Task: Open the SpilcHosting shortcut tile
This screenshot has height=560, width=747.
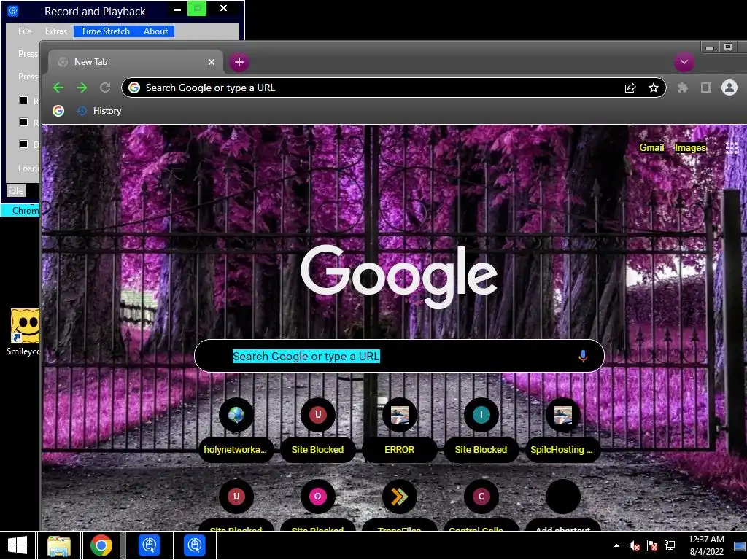Action: (562, 431)
